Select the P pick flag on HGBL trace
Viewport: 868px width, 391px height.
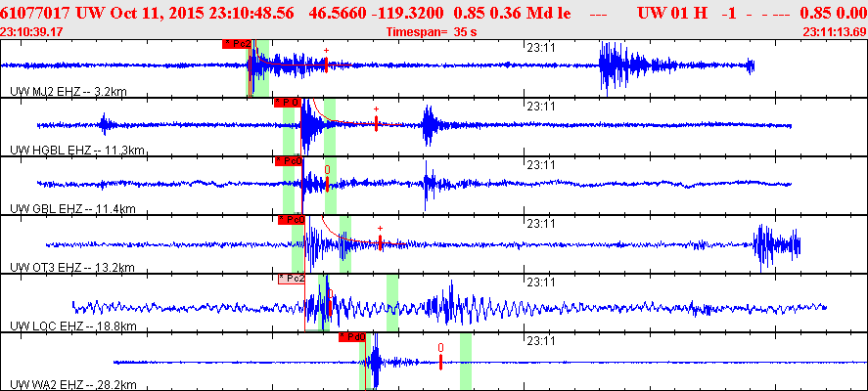click(287, 102)
